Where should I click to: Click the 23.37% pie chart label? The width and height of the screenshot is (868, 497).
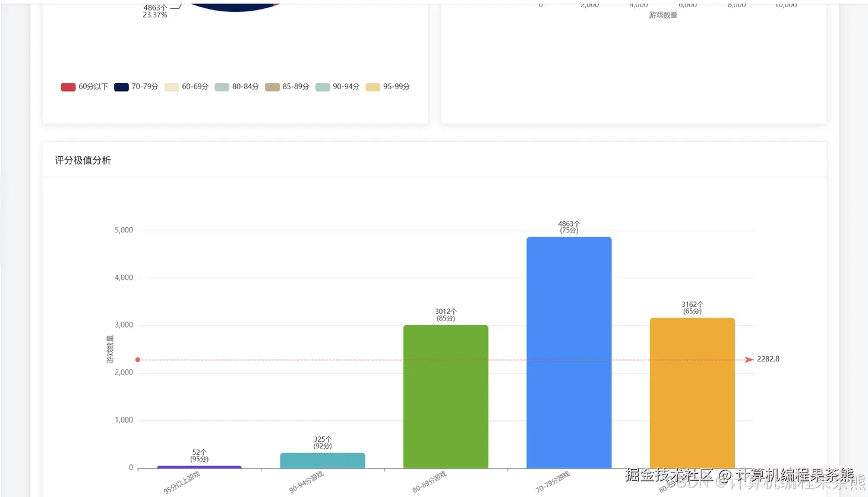155,15
